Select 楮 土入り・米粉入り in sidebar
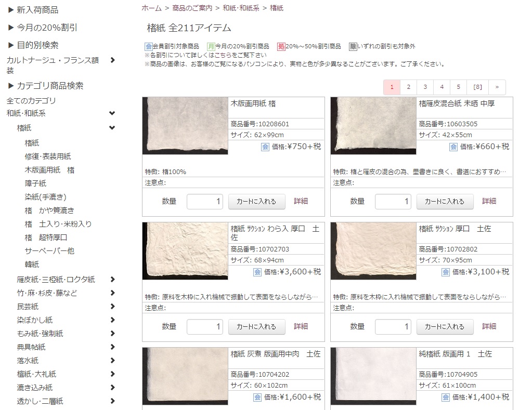 [x=58, y=224]
